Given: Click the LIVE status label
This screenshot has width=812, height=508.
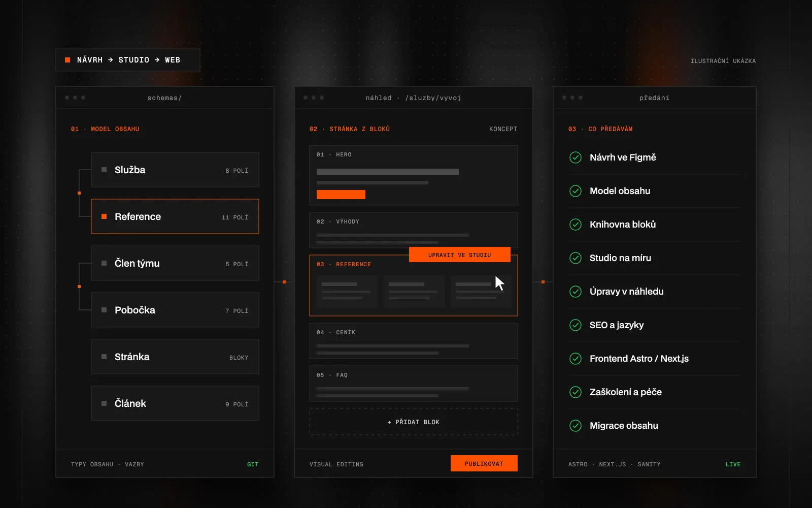Looking at the screenshot, I should coord(733,464).
